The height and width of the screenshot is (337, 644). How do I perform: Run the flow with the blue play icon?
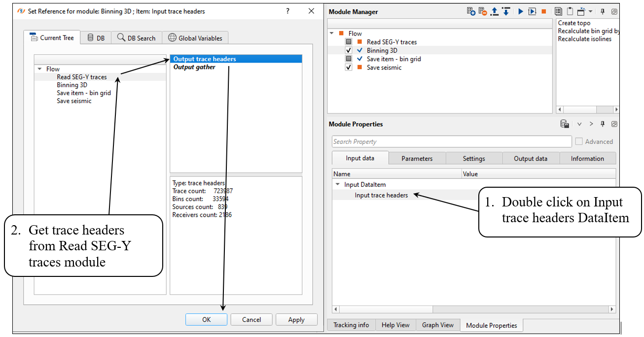(x=521, y=12)
